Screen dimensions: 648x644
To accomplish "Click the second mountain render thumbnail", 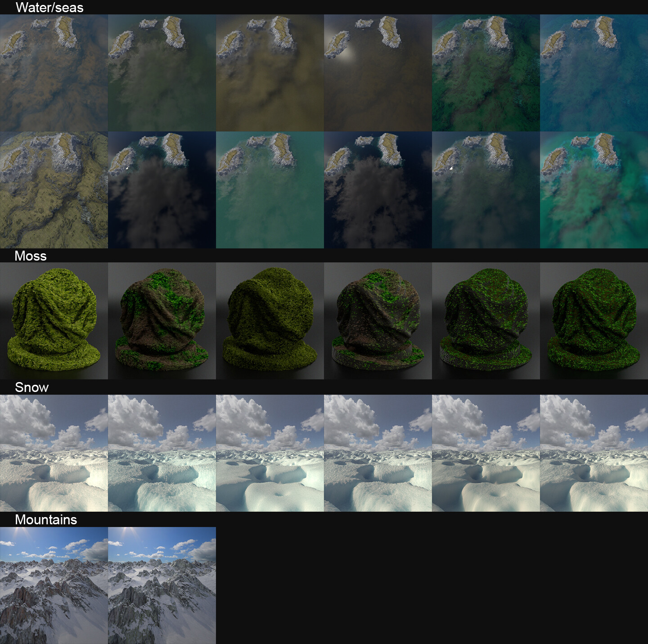I will [x=161, y=585].
